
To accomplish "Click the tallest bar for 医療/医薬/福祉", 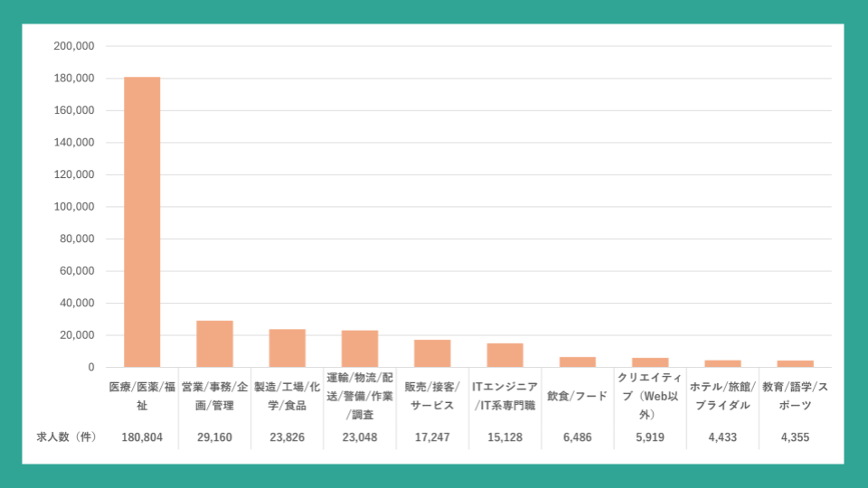I will [142, 221].
